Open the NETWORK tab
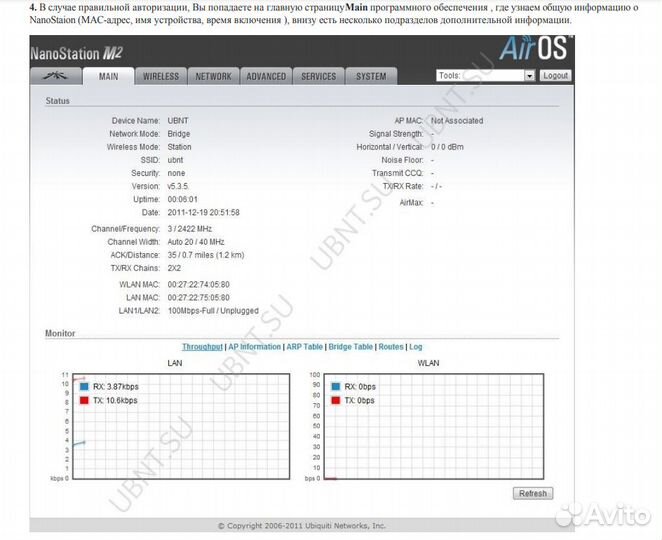 tap(213, 76)
